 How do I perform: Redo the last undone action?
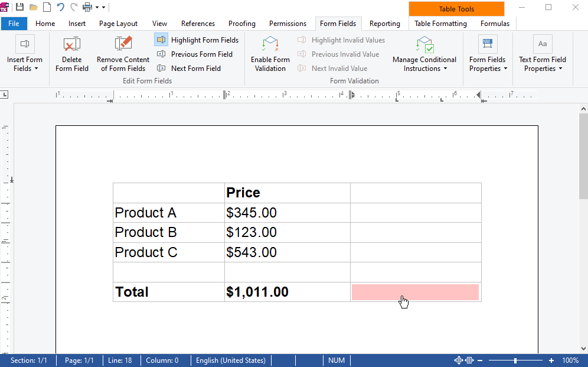pyautogui.click(x=74, y=7)
